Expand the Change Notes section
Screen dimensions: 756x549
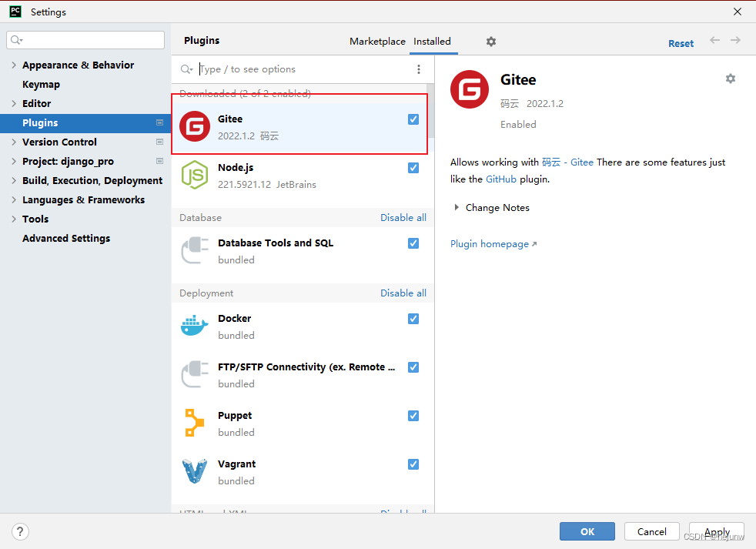(456, 207)
